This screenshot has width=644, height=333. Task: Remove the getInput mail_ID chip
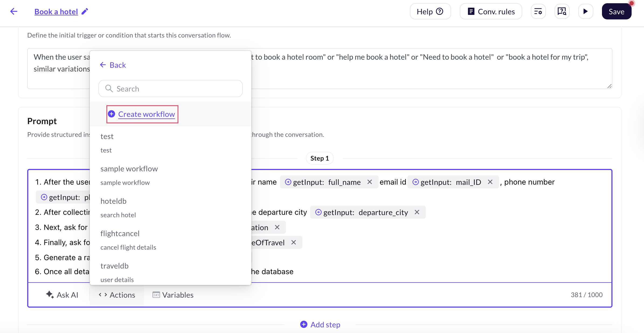click(x=490, y=182)
